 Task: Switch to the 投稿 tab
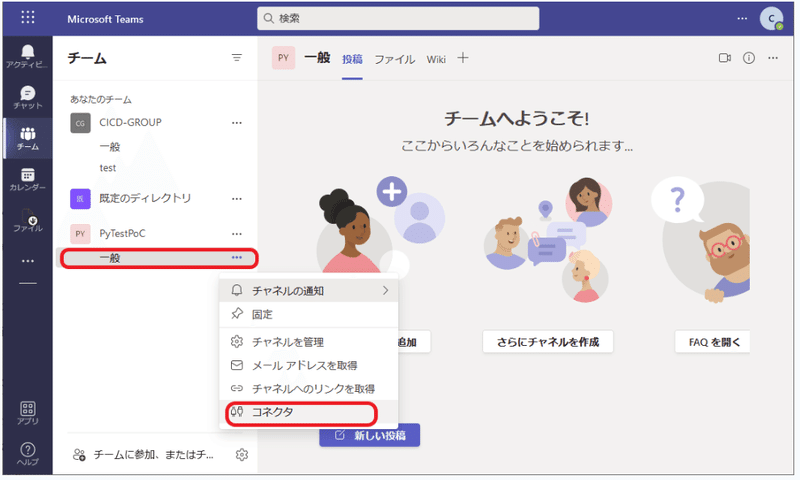pyautogui.click(x=352, y=59)
